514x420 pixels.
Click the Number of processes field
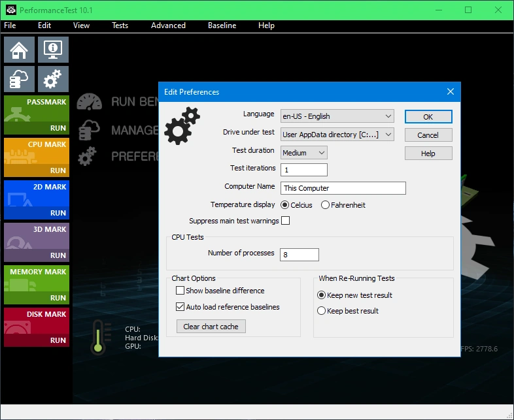coord(300,255)
